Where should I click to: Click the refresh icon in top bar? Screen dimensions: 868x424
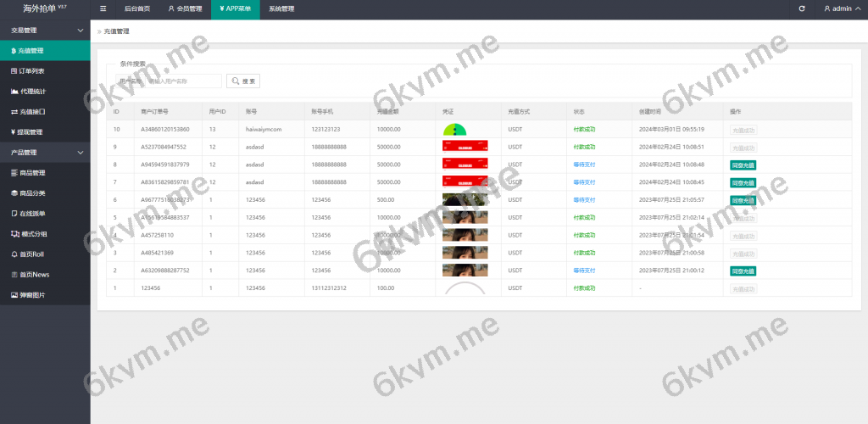click(x=802, y=8)
